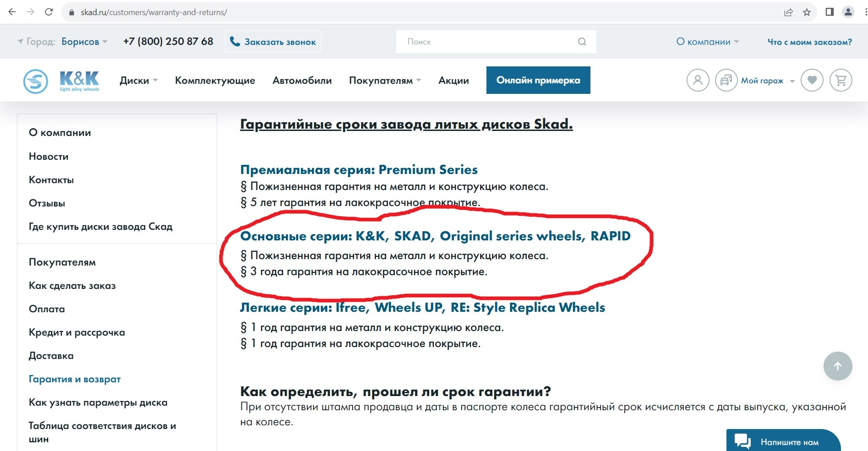The image size is (868, 451).
Task: Share this page via the share icon
Action: [788, 12]
